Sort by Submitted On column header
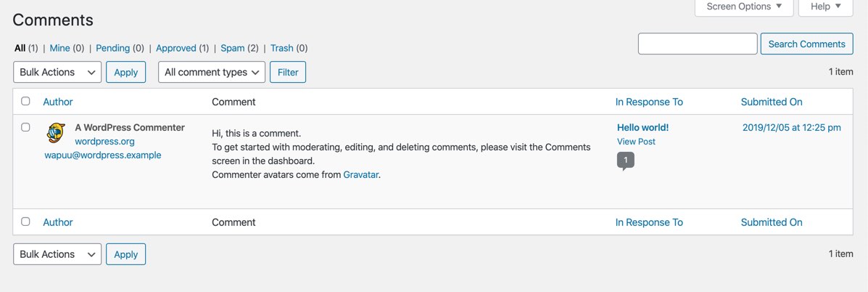 772,102
